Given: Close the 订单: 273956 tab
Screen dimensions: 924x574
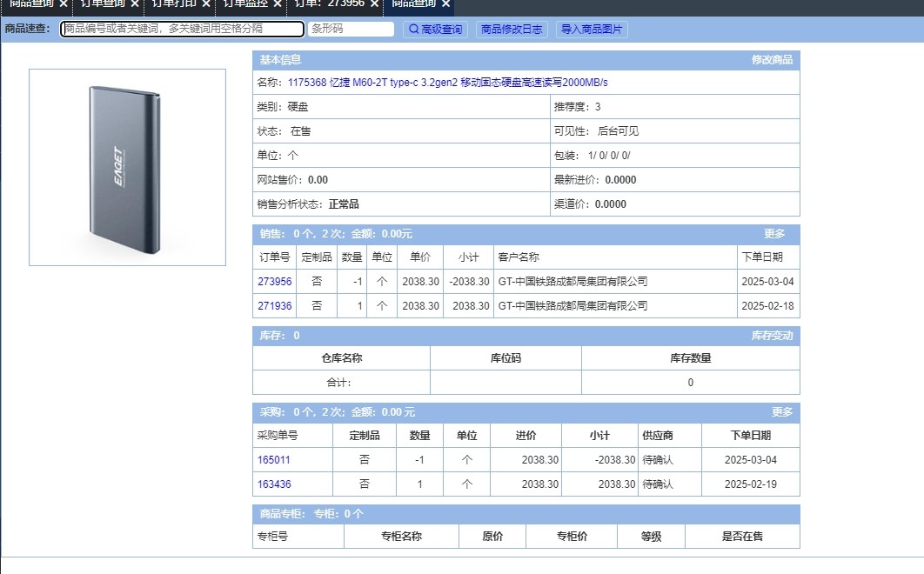Looking at the screenshot, I should point(374,3).
